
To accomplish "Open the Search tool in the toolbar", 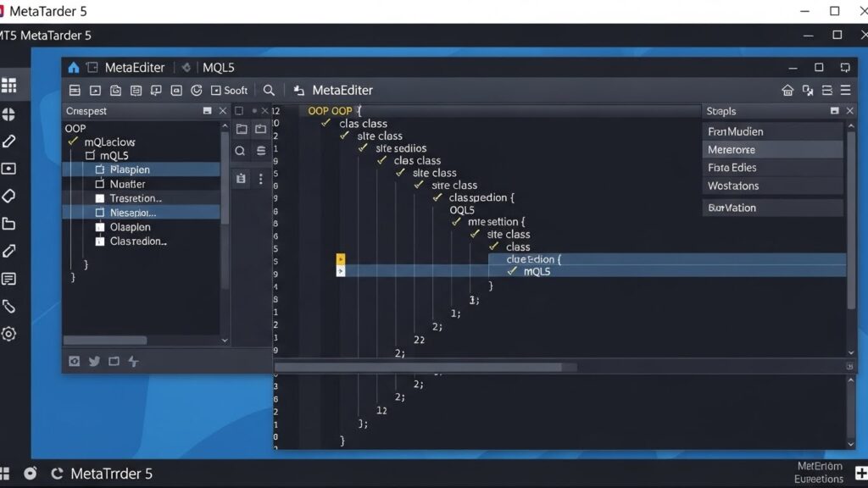I will pyautogui.click(x=269, y=90).
